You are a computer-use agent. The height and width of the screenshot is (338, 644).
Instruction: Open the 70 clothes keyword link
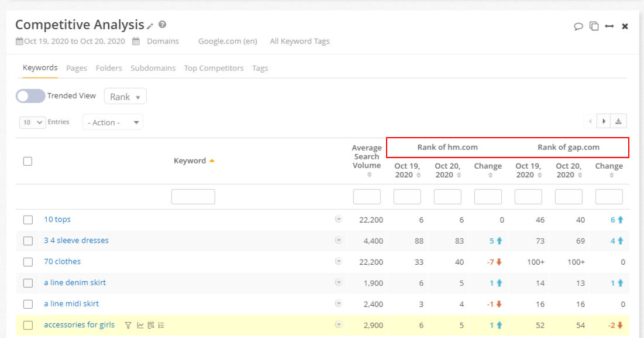click(x=62, y=261)
